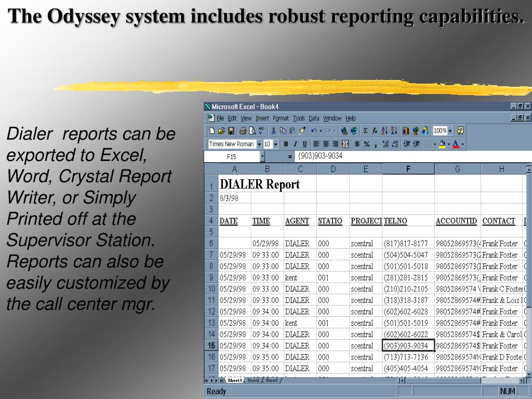
Task: Expand the Name Box dropdown arrow
Action: tap(262, 156)
